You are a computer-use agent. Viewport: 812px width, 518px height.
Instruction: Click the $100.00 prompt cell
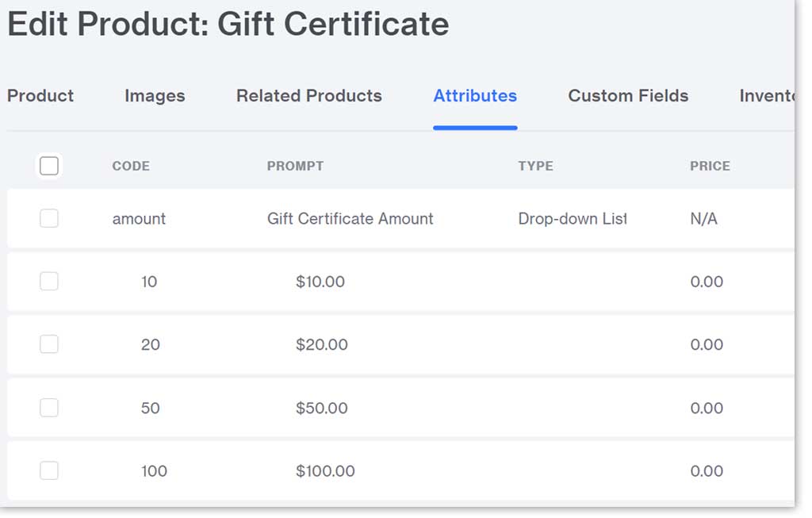coord(325,471)
